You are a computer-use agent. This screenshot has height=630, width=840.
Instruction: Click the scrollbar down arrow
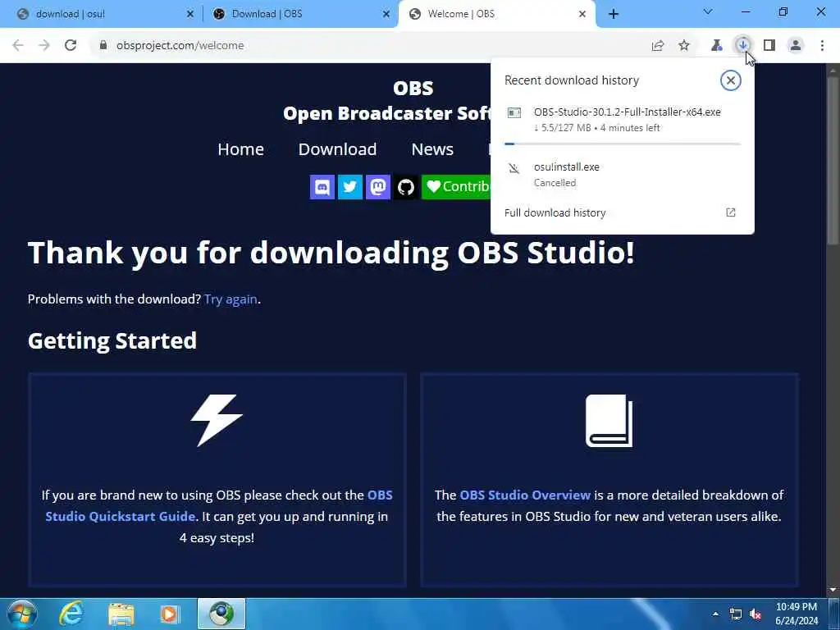(x=833, y=590)
